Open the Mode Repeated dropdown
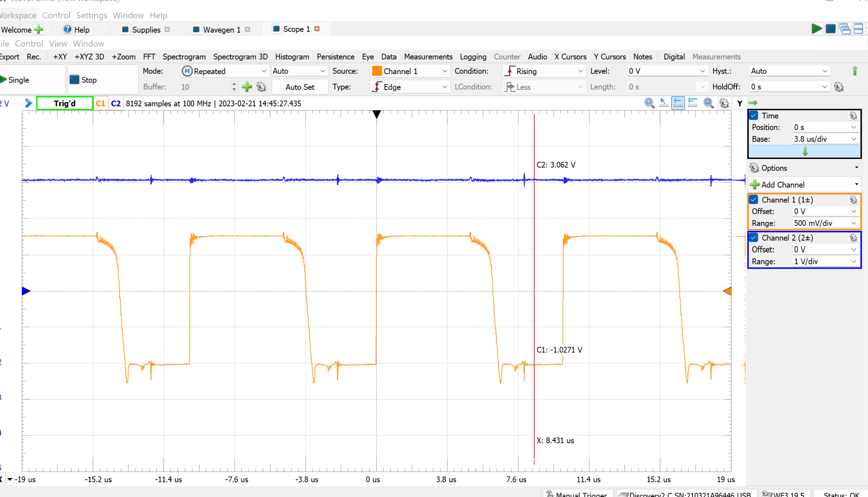This screenshot has height=497, width=868. coord(224,71)
